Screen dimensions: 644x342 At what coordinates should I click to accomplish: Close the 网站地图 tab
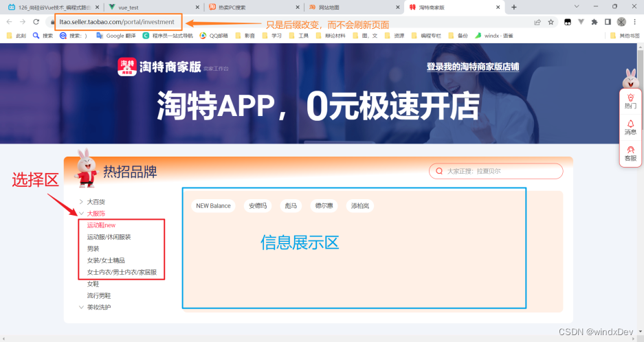pos(397,8)
